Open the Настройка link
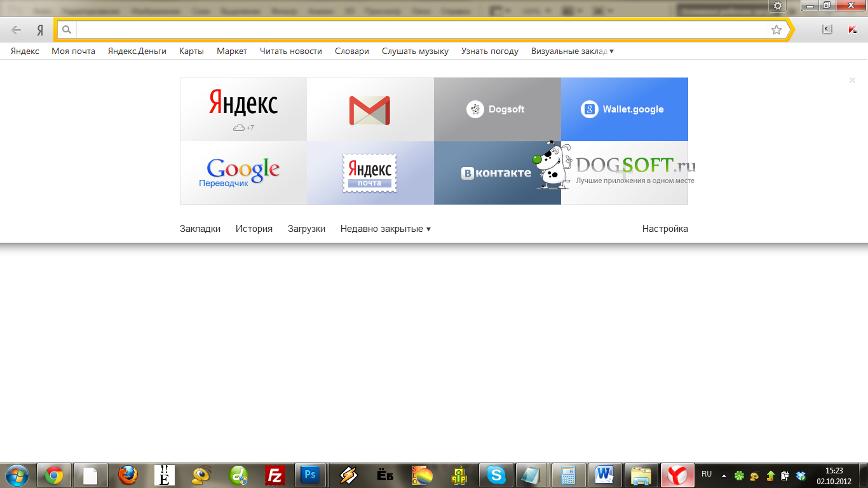Viewport: 868px width, 488px height. [x=665, y=229]
